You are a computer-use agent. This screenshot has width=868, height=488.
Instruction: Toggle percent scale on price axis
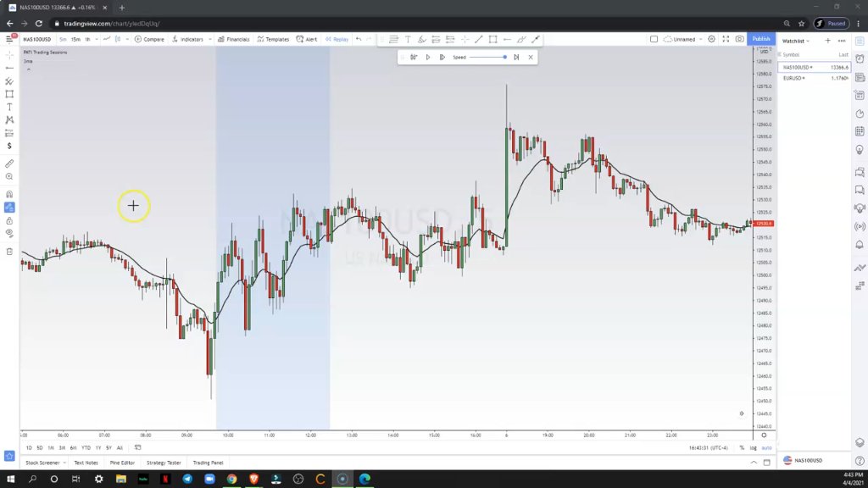(742, 447)
